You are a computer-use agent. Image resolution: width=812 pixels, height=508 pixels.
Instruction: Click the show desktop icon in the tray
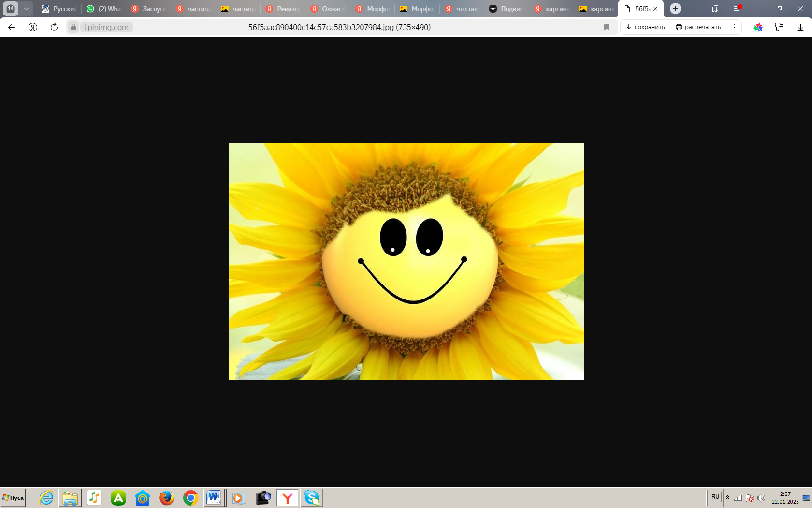tap(806, 498)
